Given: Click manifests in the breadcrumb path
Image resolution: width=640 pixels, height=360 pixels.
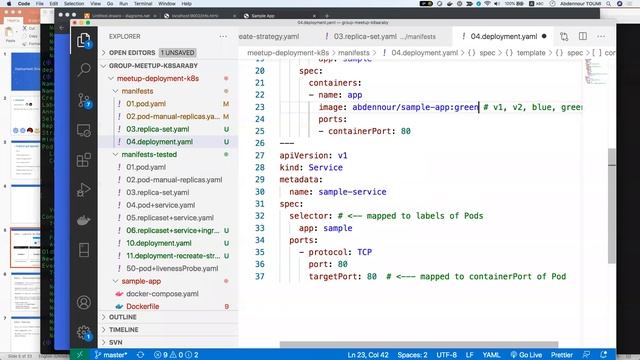Looking at the screenshot, I should click(x=353, y=53).
